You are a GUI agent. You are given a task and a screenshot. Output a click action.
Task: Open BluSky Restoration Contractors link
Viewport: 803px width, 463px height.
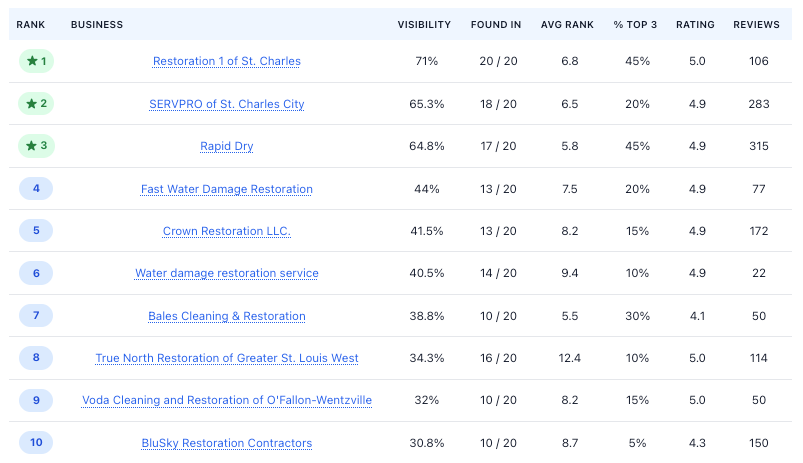(227, 443)
